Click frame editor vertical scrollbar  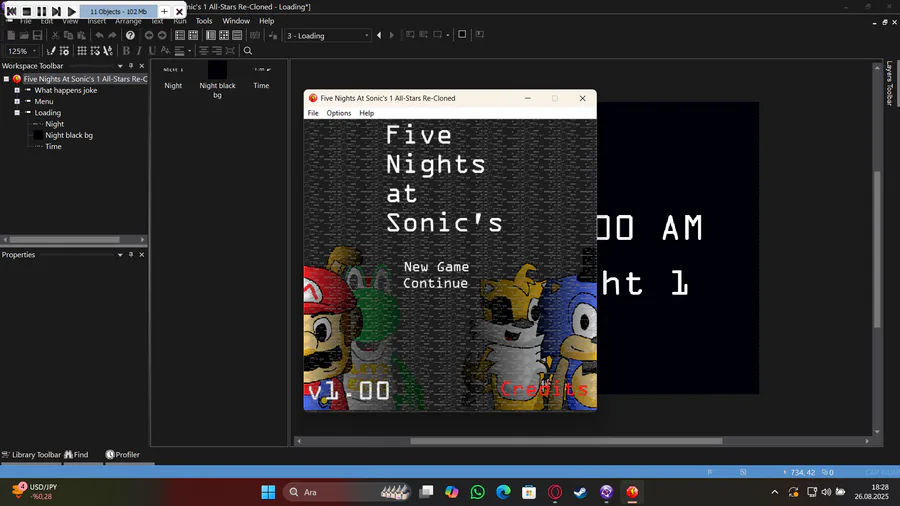pyautogui.click(x=876, y=250)
